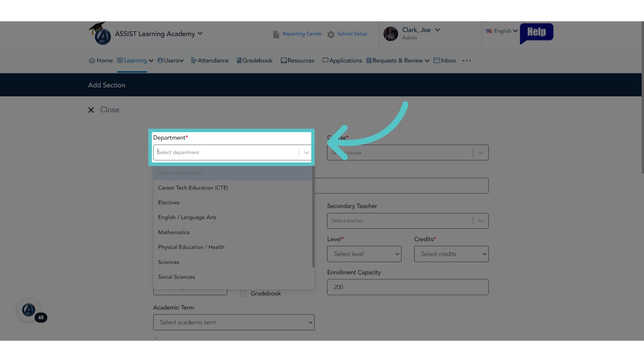
Task: Select Career Tech Education (CTE) department
Action: (x=233, y=188)
